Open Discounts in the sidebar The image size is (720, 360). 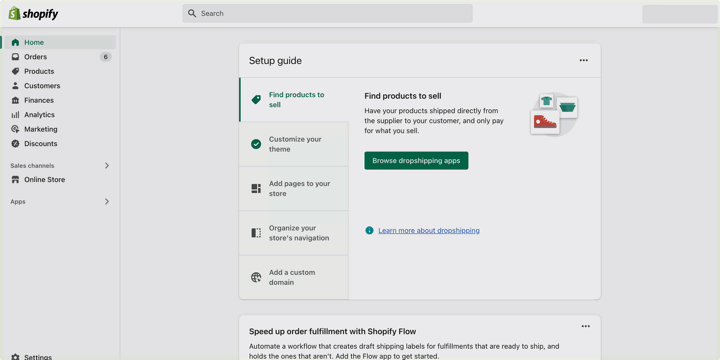click(60, 144)
